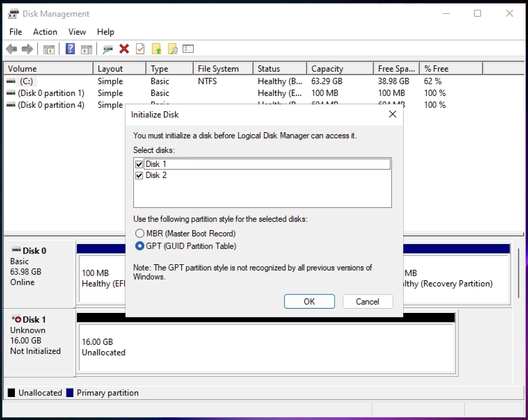Select GPT (GUID Partition Table) partition style
The width and height of the screenshot is (528, 420).
click(139, 246)
